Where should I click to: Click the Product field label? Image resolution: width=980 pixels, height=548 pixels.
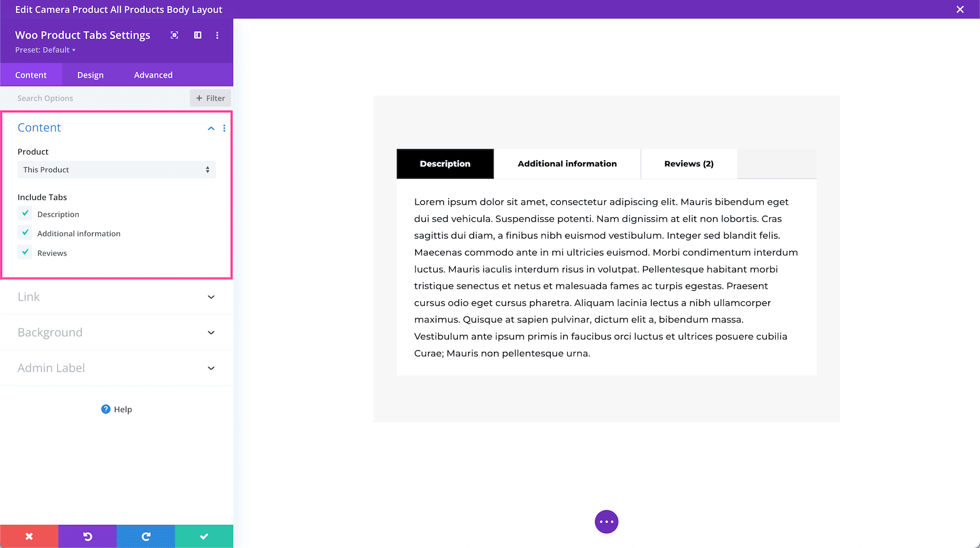point(33,151)
